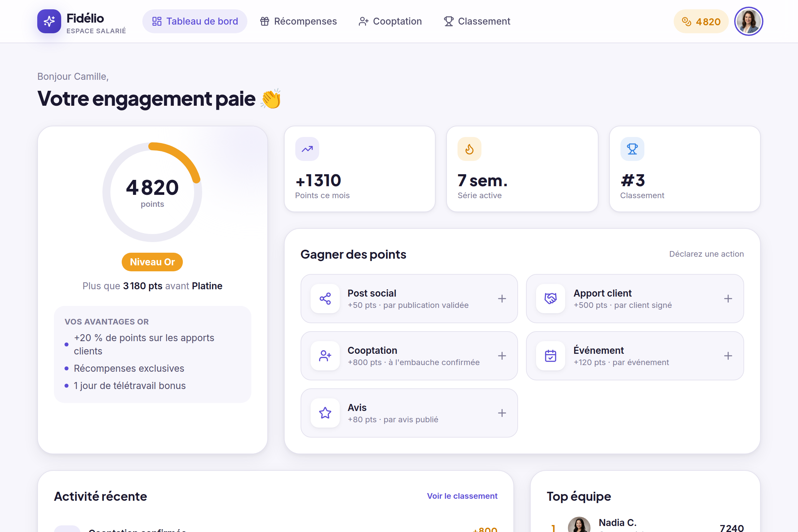This screenshot has height=532, width=798.
Task: Click the trophy icon beside Classement in nav
Action: click(x=449, y=21)
